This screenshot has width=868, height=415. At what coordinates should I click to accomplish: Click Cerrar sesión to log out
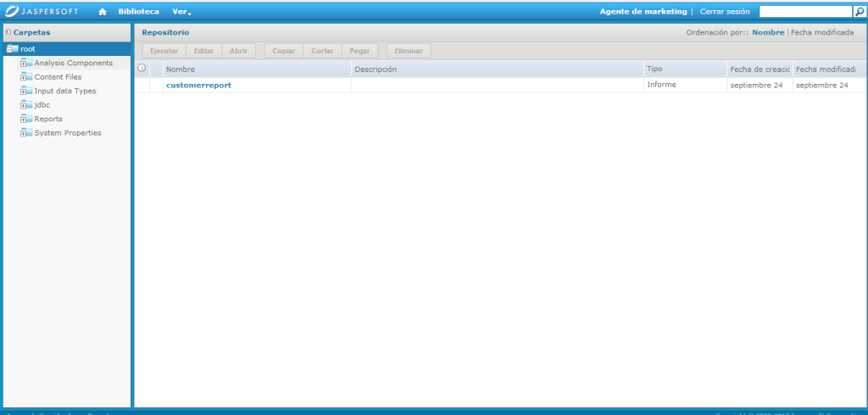click(725, 12)
